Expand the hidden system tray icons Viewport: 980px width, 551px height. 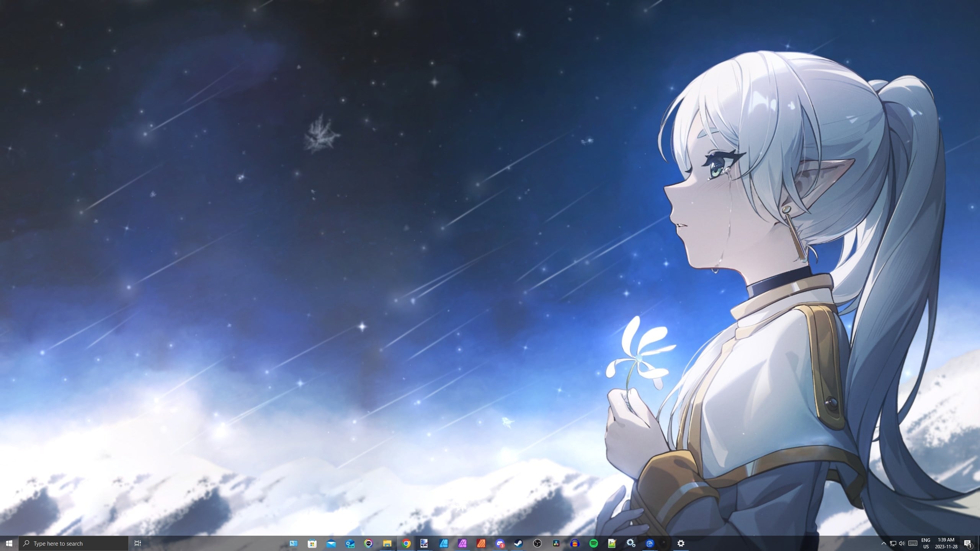coord(884,543)
